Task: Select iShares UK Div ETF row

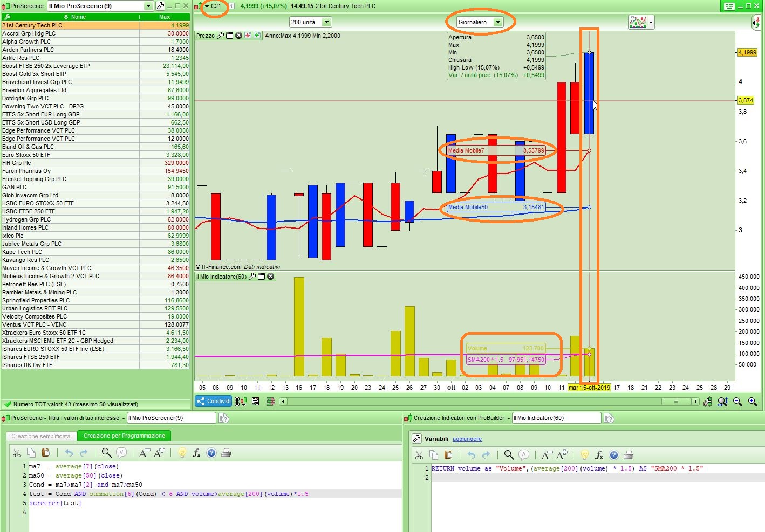Action: point(95,365)
